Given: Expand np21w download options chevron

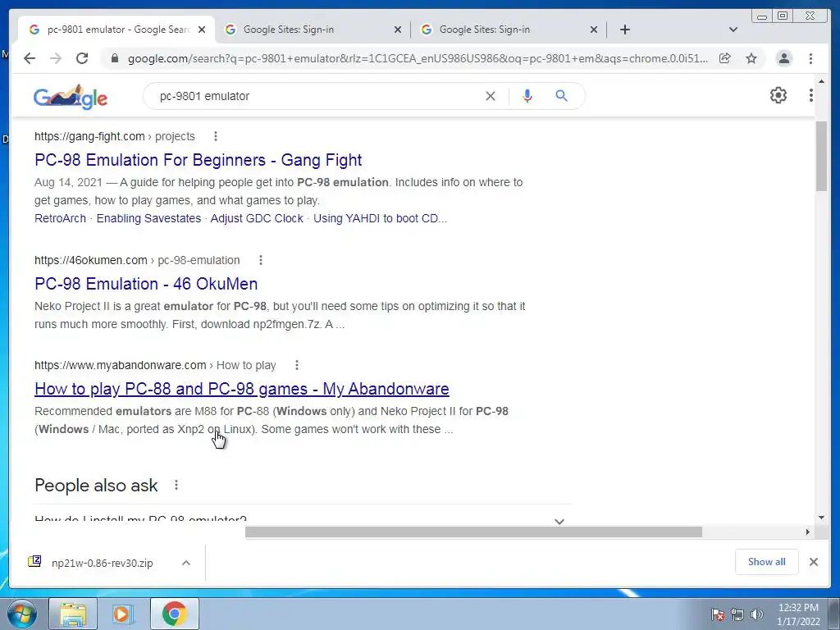Looking at the screenshot, I should pyautogui.click(x=186, y=563).
